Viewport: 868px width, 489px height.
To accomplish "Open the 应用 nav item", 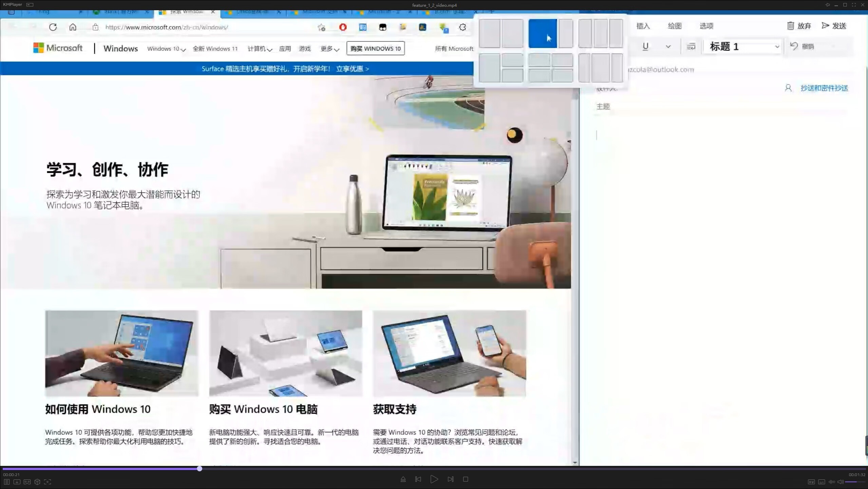I will (285, 49).
